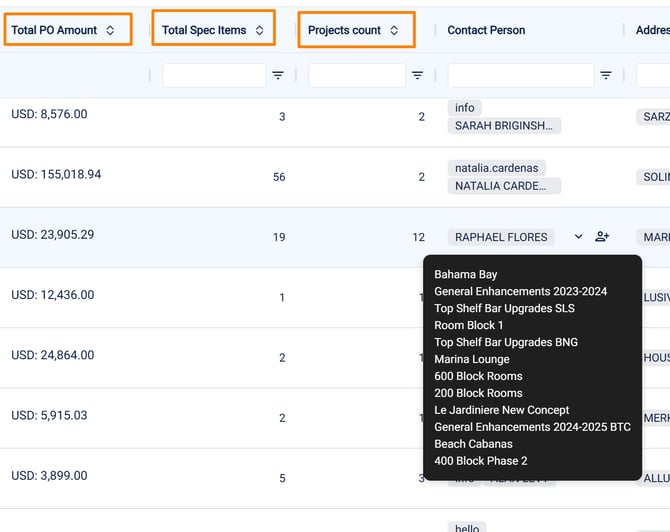Screen dimensions: 670x532
Task: Open filter options for Total Spec Items
Action: point(278,75)
